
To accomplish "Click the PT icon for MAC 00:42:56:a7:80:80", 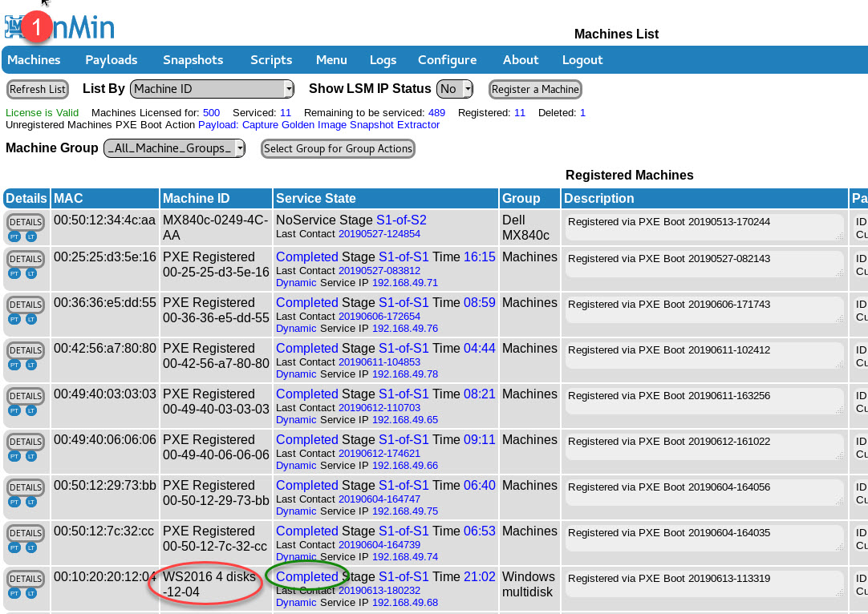I will click(x=14, y=365).
